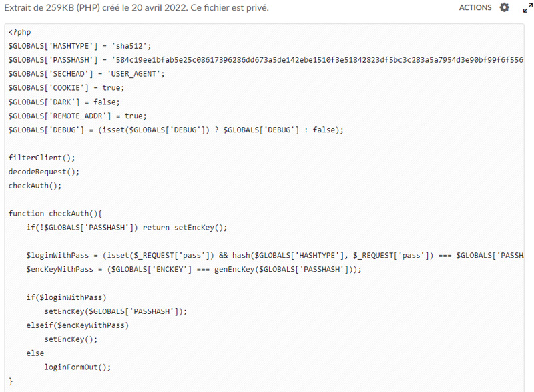Click the opening php tag line

point(20,32)
